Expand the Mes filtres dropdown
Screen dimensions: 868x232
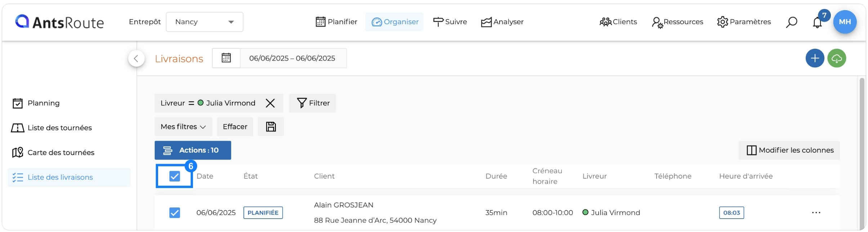click(x=183, y=127)
